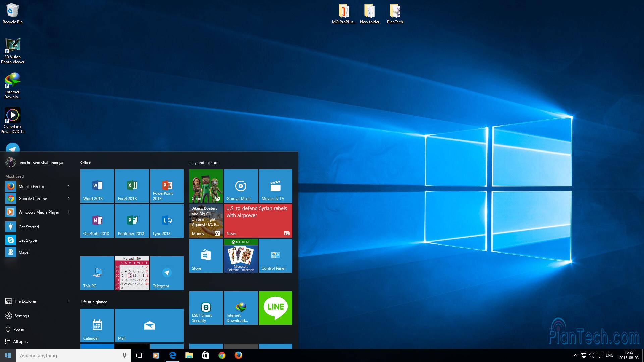Open the Word 2013 tile
The height and width of the screenshot is (362, 644).
point(97,186)
